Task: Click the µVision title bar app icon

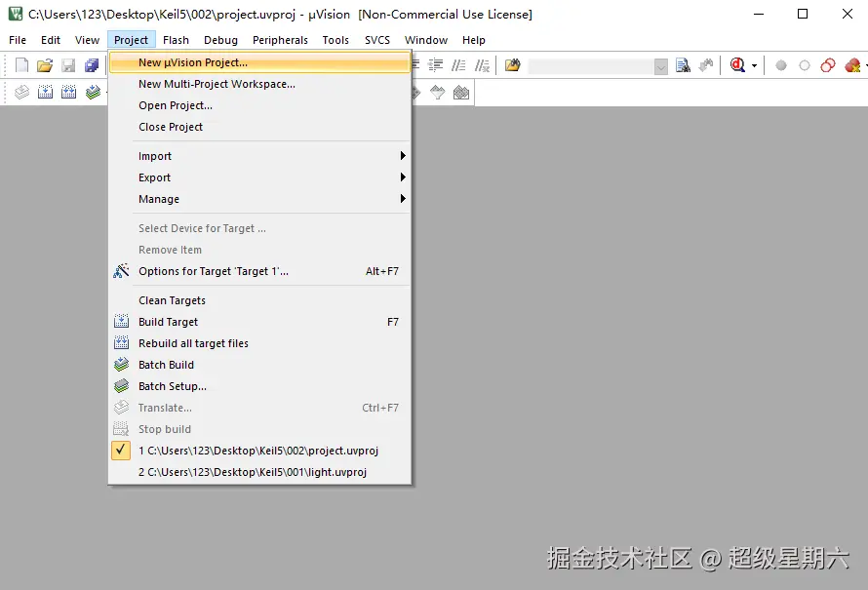Action: point(16,14)
